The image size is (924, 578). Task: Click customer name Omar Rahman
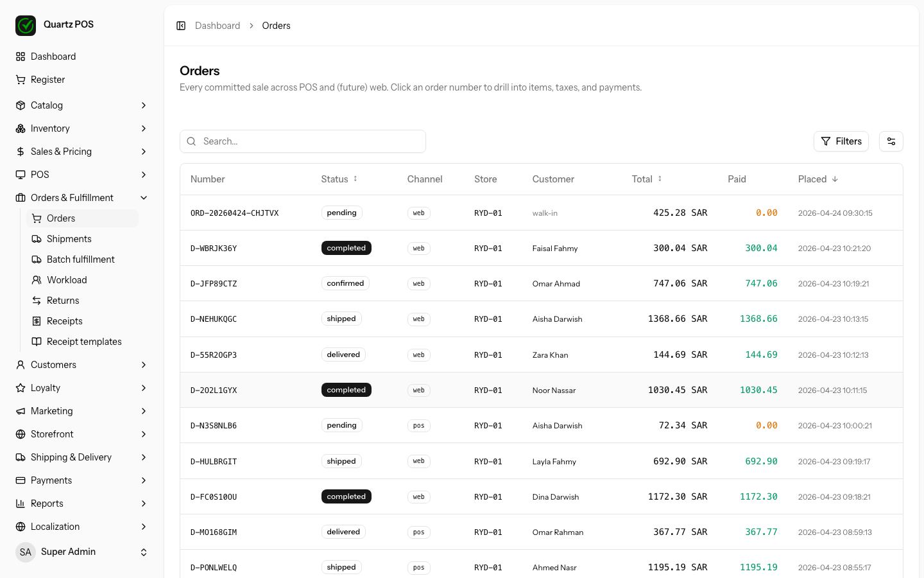pos(558,532)
